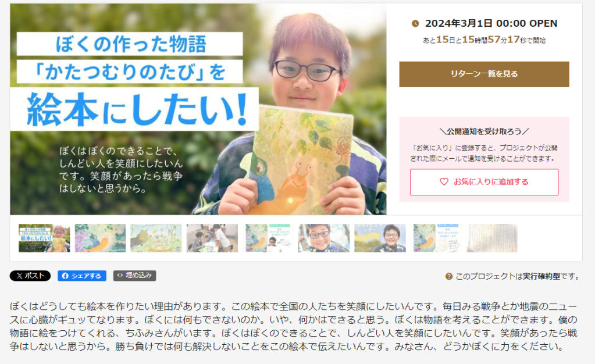Select the orange snail illustration thumbnail
595x364 pixels.
click(100, 238)
